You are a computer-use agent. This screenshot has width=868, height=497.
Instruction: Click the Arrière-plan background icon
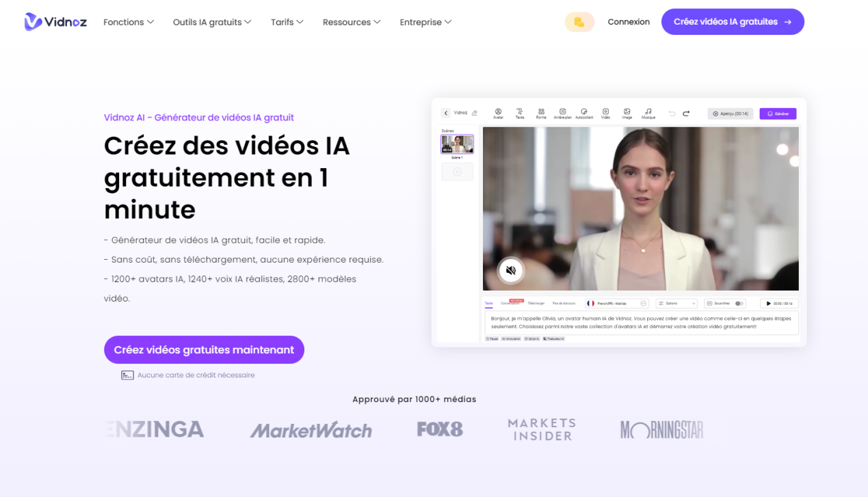562,113
